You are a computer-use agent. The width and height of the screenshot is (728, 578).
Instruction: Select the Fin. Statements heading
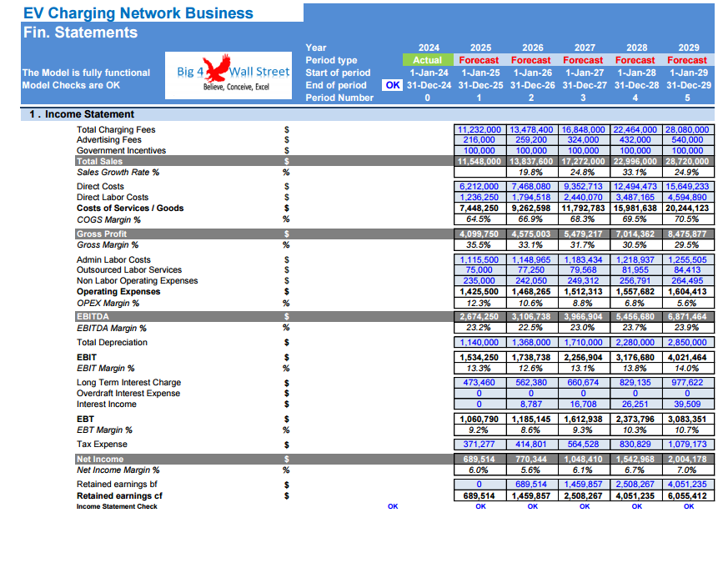80,33
